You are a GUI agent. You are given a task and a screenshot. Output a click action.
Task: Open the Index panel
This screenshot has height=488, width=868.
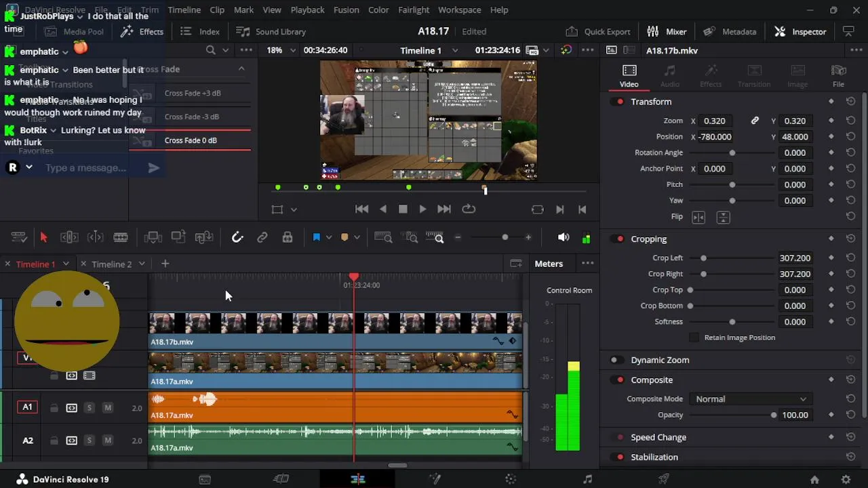[199, 31]
